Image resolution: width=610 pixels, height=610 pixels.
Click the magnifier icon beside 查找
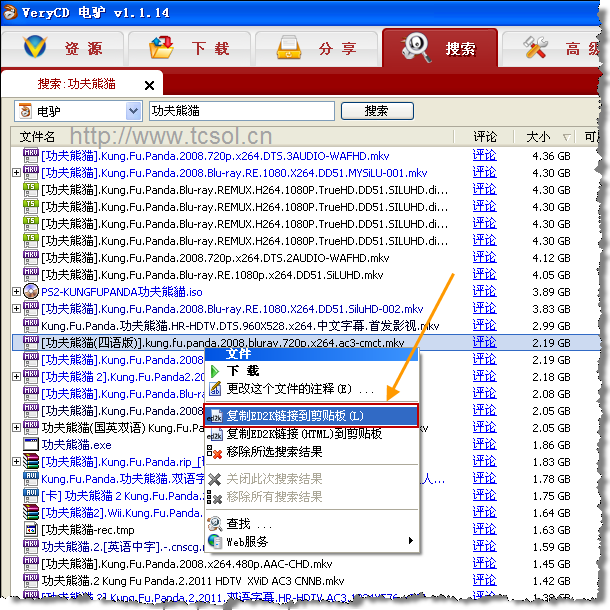[215, 524]
